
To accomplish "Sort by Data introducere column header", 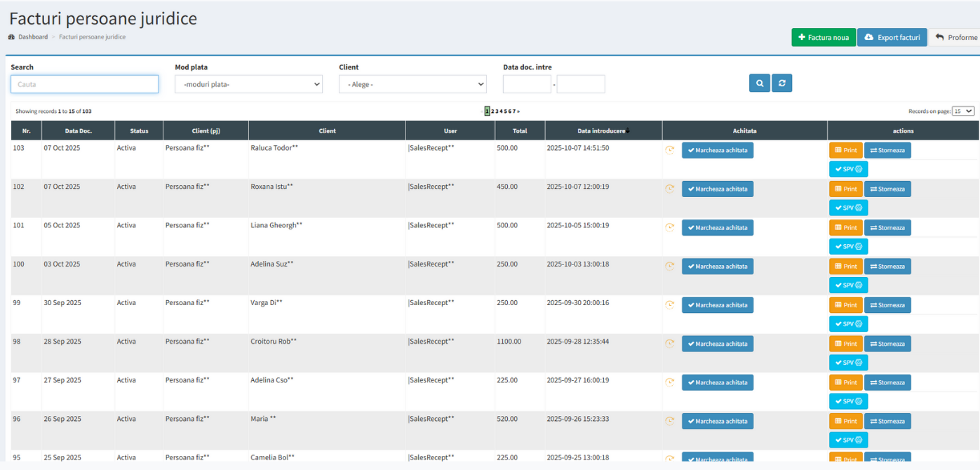I will click(x=603, y=131).
